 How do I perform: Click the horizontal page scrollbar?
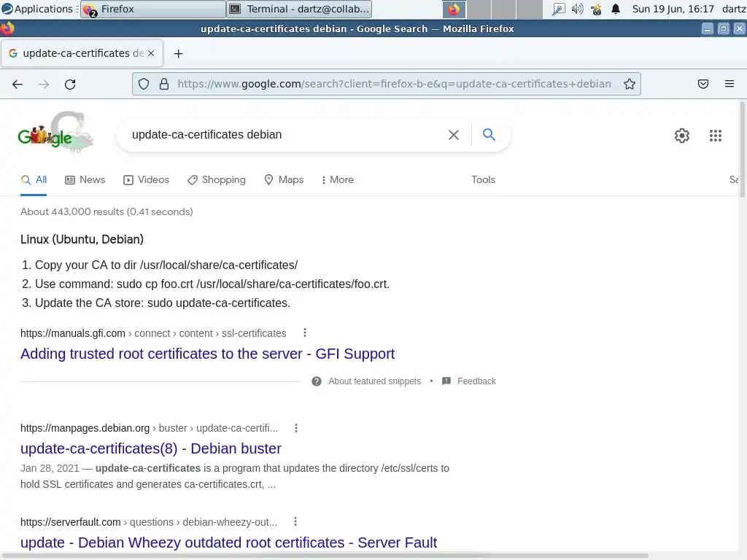point(325,555)
